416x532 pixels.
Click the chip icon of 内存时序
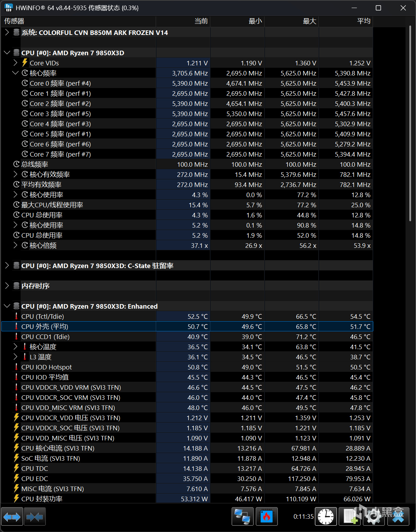click(x=16, y=286)
